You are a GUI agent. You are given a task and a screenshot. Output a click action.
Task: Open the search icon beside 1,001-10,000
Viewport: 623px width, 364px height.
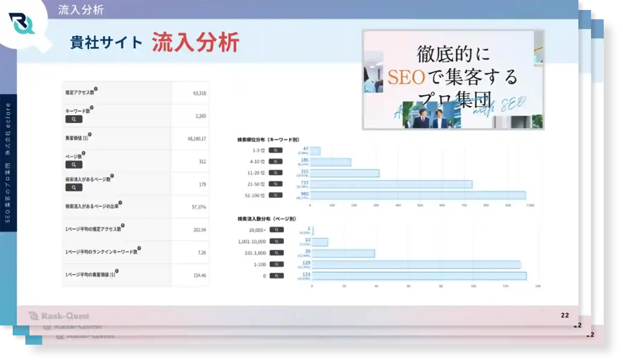tap(276, 241)
